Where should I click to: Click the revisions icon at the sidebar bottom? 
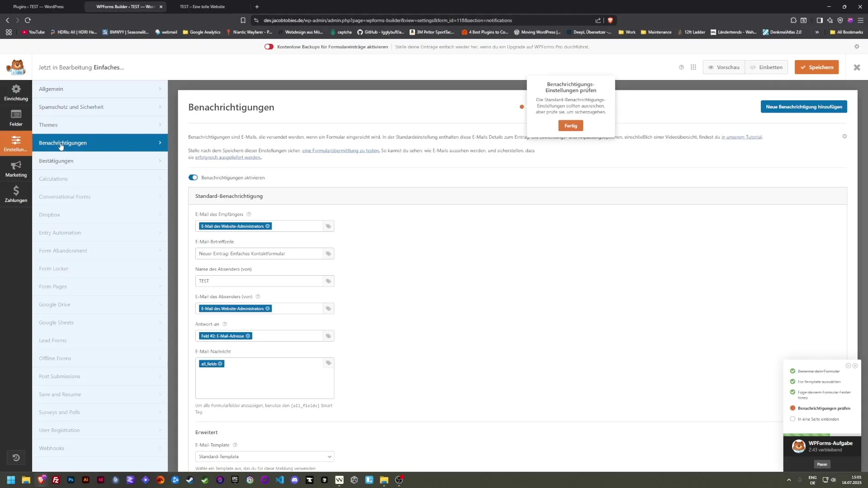pos(16,457)
